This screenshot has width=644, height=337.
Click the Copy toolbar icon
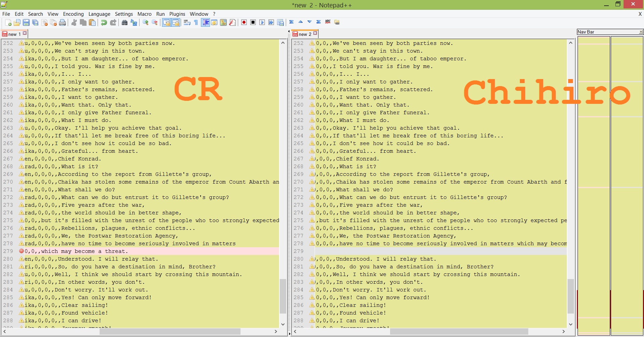click(83, 22)
